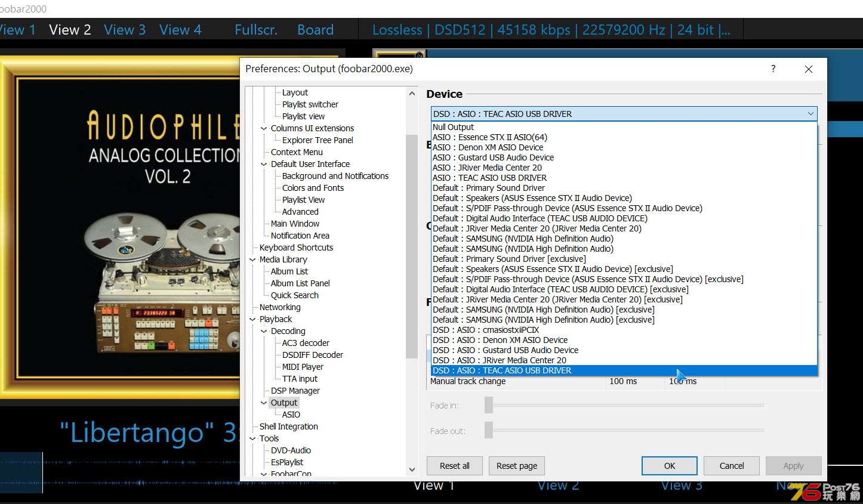Viewport: 863px width, 504px height.
Task: Collapse the Playback tree node
Action: pyautogui.click(x=252, y=319)
